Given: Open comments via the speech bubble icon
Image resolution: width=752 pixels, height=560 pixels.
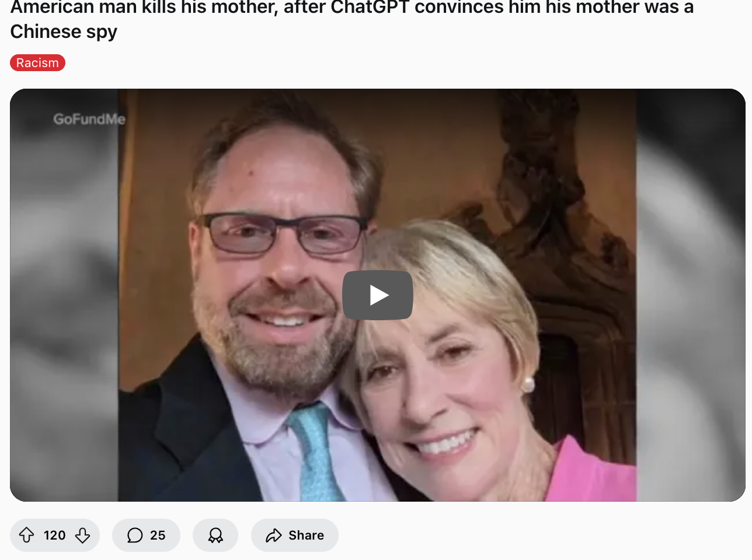Looking at the screenshot, I should (x=135, y=535).
